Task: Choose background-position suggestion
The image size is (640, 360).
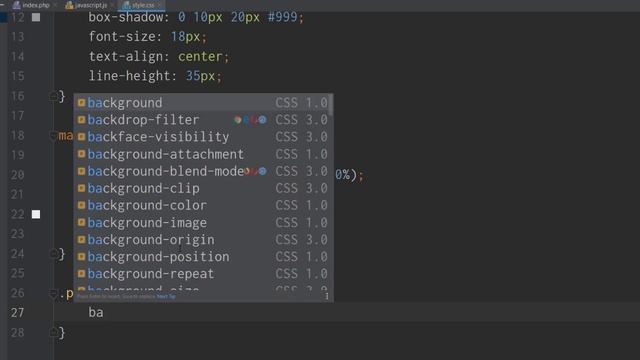Action: (x=202, y=257)
